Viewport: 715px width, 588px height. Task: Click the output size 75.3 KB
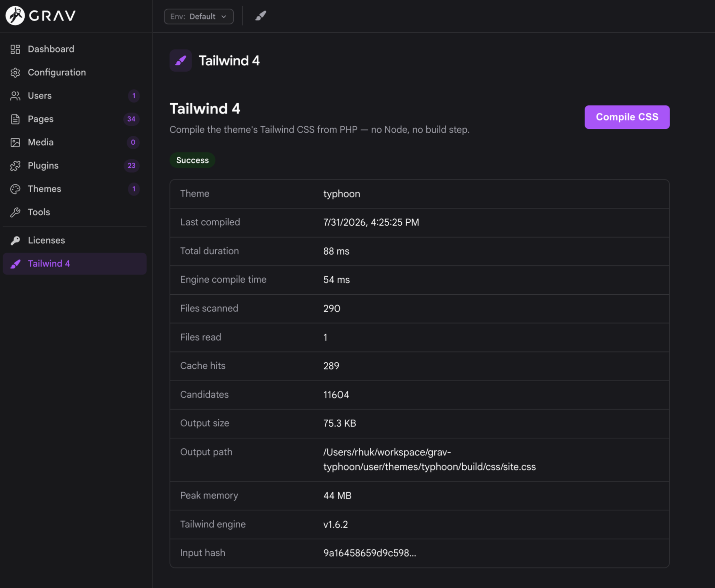coord(339,423)
